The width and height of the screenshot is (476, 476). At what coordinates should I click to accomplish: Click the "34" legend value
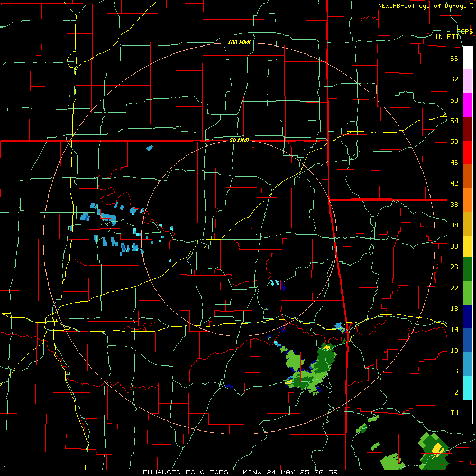click(454, 225)
